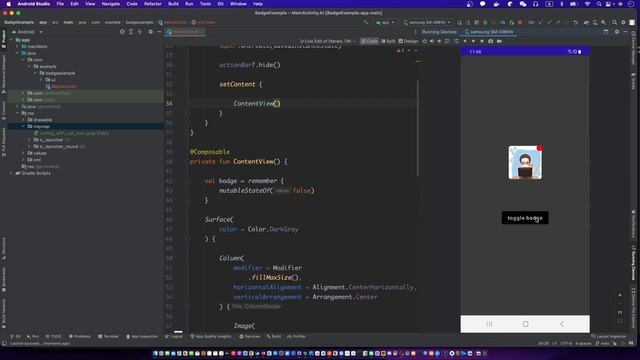The image size is (640, 360).
Task: Click the build hammer icon in toolbar
Action: pos(366,22)
